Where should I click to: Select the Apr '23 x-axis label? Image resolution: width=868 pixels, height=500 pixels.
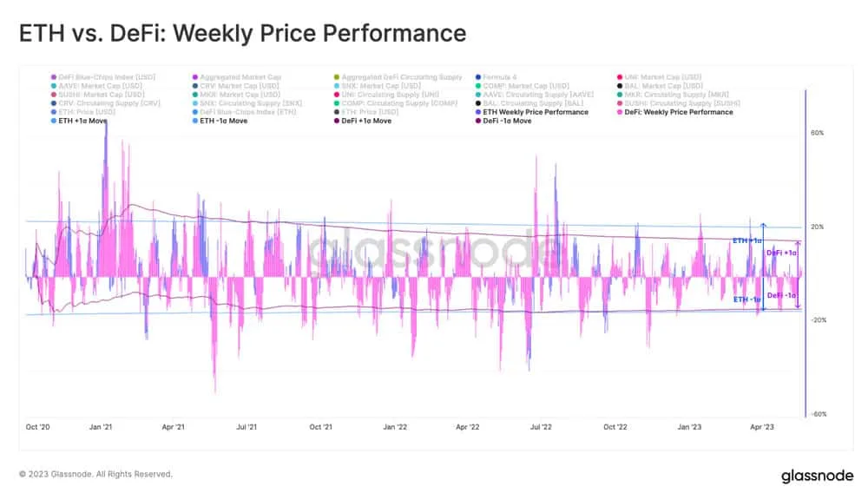click(762, 427)
